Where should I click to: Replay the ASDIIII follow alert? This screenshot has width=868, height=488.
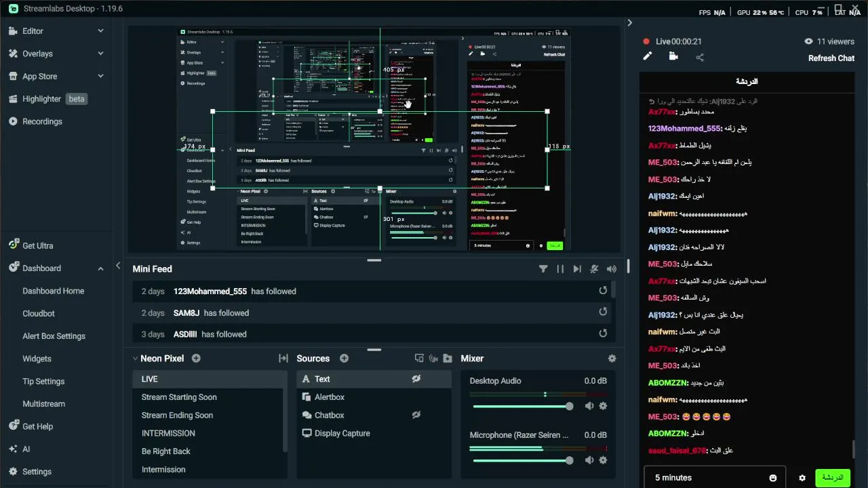tap(603, 333)
